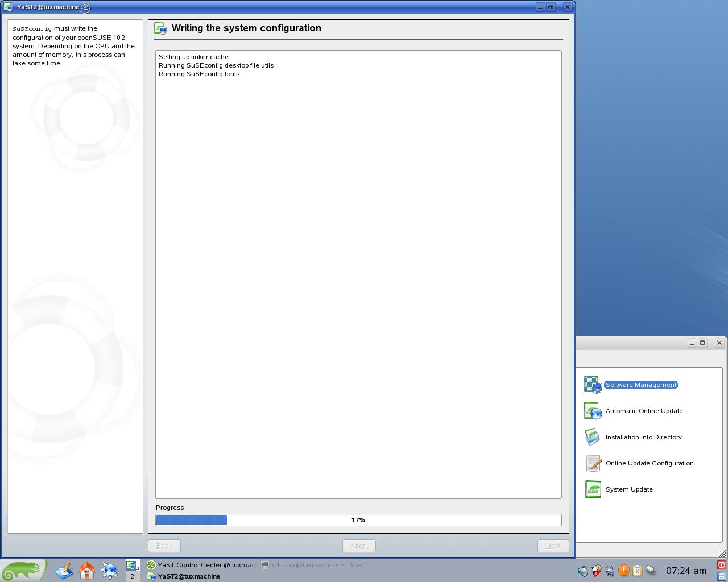This screenshot has height=582, width=728.
Task: Click the 17% progress bar
Action: point(359,520)
